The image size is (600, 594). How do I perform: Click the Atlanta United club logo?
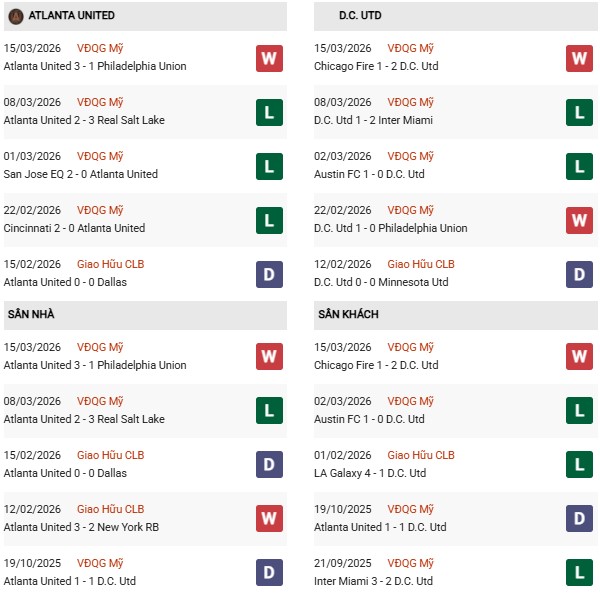tap(15, 16)
